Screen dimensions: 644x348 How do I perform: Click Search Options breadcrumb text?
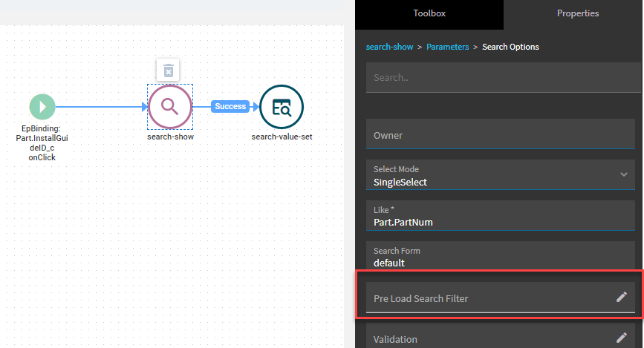pos(510,47)
